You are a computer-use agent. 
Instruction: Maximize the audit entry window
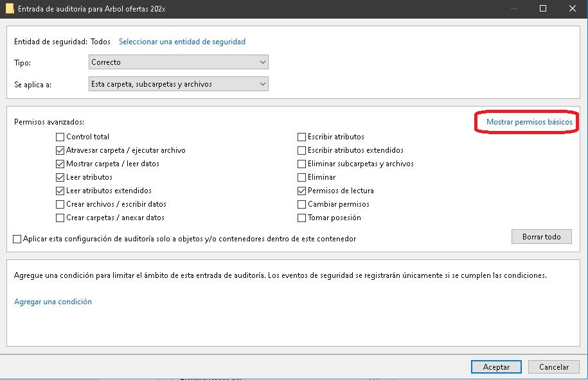543,9
